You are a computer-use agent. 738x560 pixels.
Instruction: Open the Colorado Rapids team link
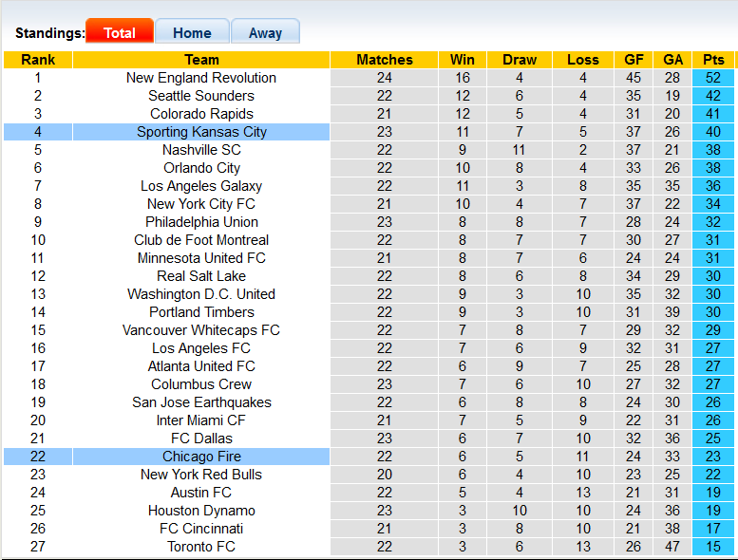tap(201, 114)
